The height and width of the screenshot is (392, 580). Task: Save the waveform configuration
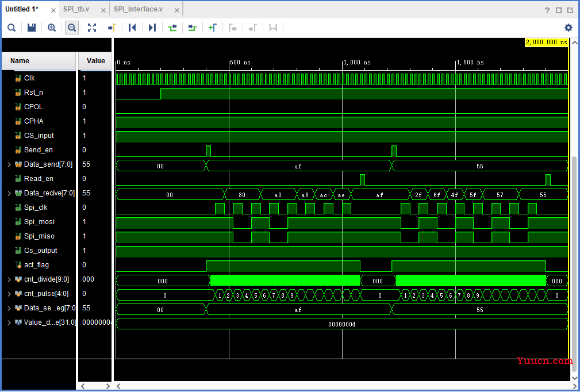tap(32, 28)
